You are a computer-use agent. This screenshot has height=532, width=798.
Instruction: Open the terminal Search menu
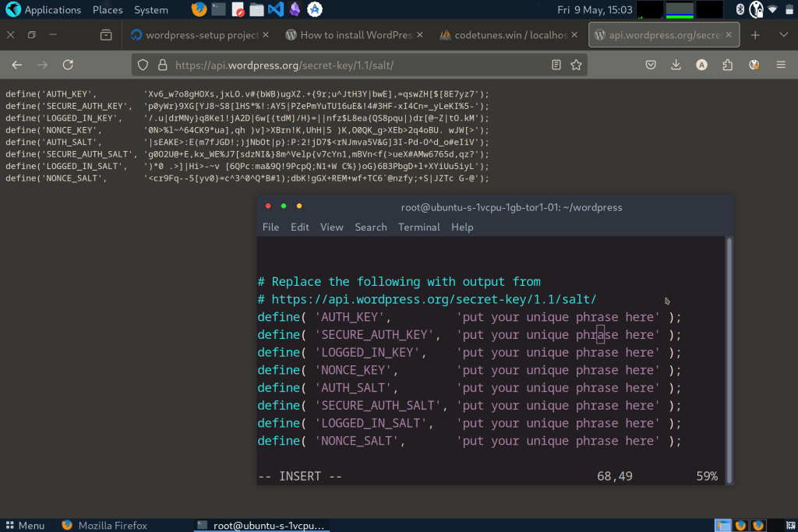pyautogui.click(x=370, y=227)
